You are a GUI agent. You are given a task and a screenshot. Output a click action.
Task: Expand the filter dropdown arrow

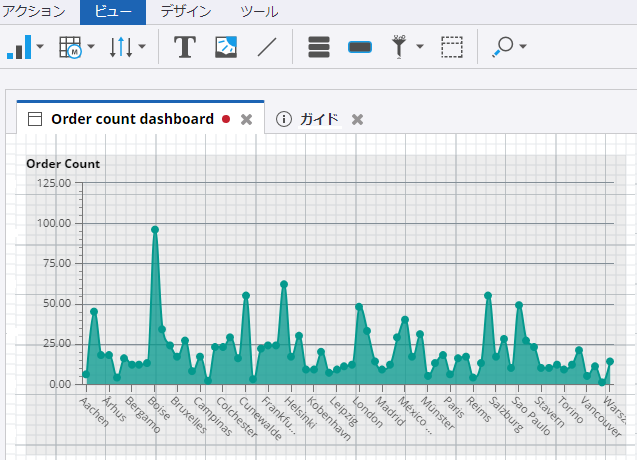pyautogui.click(x=420, y=47)
